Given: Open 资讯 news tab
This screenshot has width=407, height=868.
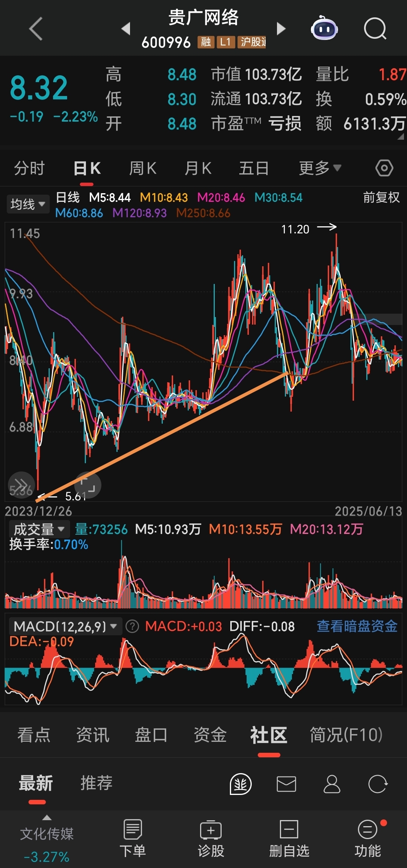Looking at the screenshot, I should (93, 735).
